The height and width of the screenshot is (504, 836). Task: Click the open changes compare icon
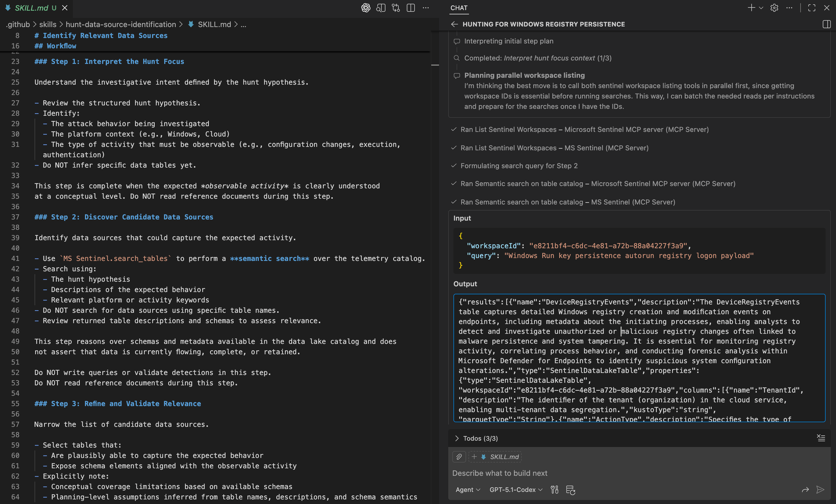coord(396,8)
